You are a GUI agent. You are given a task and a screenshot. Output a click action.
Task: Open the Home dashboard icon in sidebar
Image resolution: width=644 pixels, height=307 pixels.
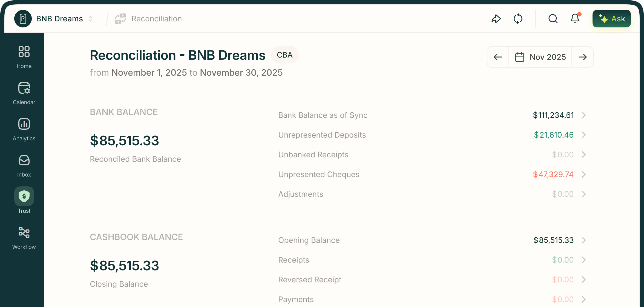click(24, 52)
